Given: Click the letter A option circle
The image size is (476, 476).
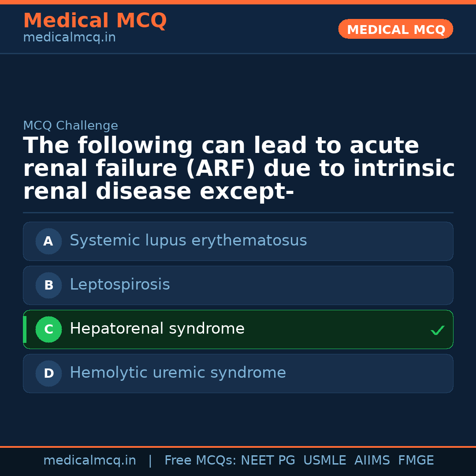Looking at the screenshot, I should point(48,241).
